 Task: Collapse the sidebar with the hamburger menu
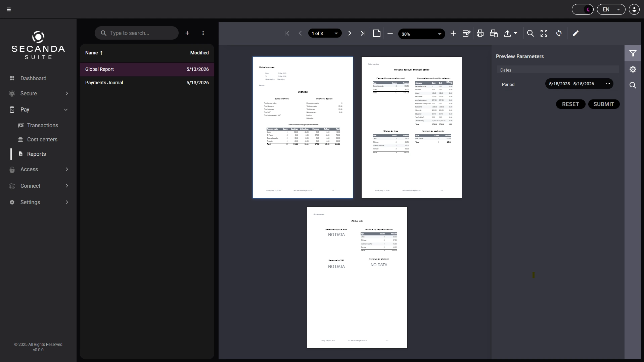pyautogui.click(x=9, y=9)
